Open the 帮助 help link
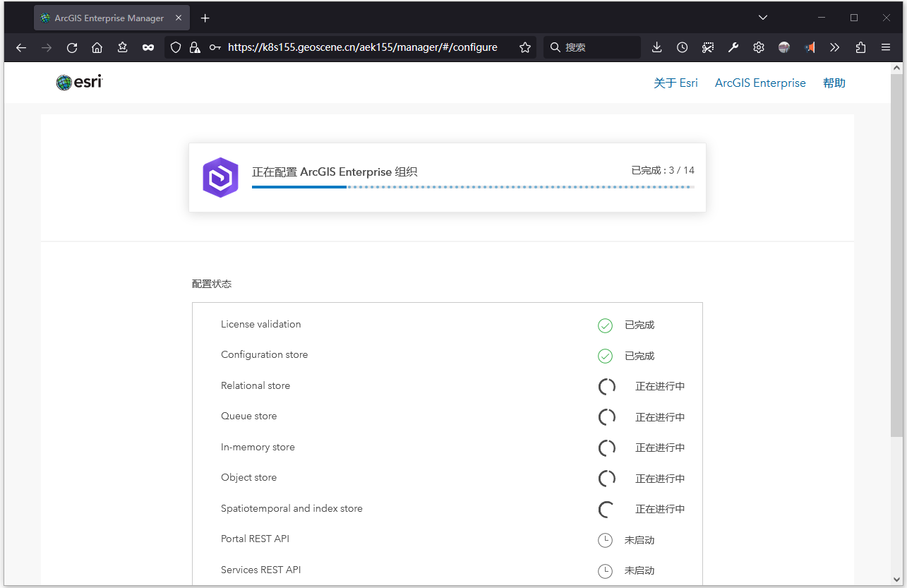This screenshot has height=588, width=907. [834, 83]
